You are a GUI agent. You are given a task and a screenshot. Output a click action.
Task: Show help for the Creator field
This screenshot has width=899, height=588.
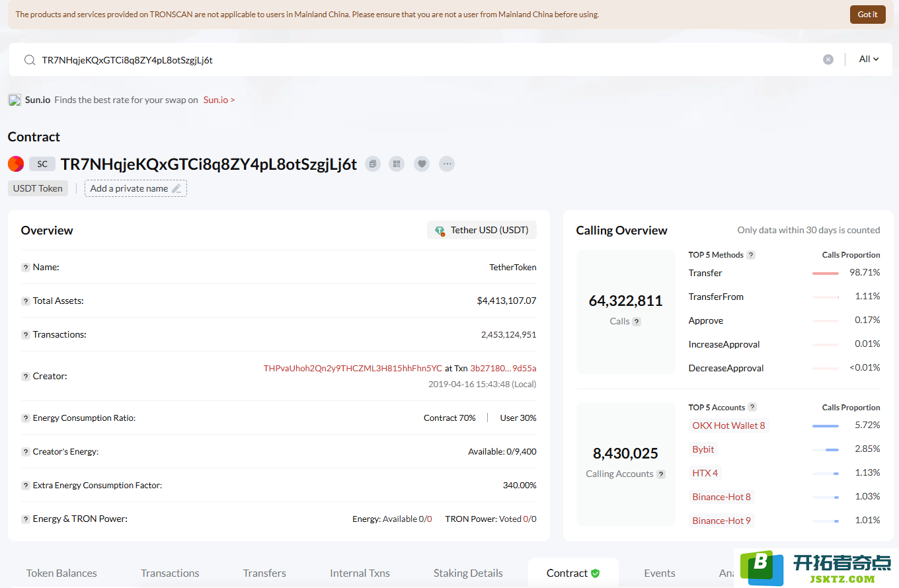pyautogui.click(x=26, y=377)
